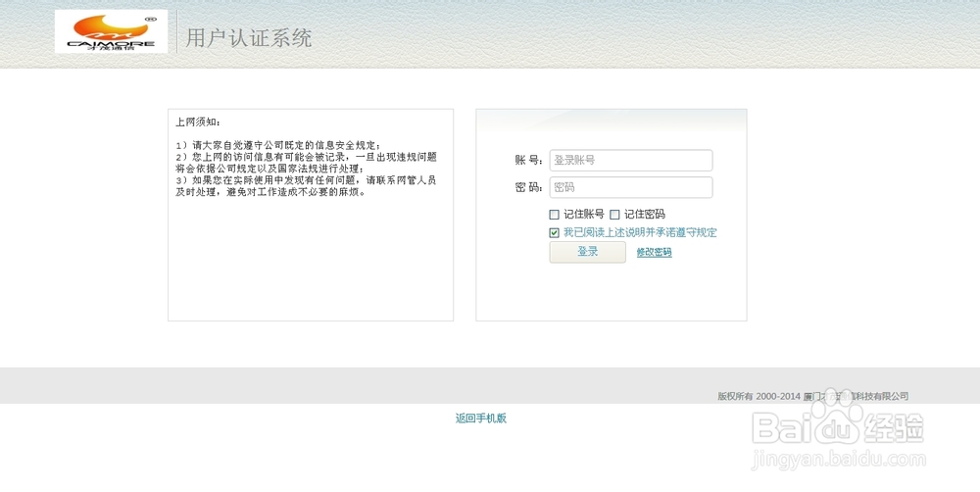Click the 用户认证系统 title text
This screenshot has width=980, height=492.
pos(249,38)
